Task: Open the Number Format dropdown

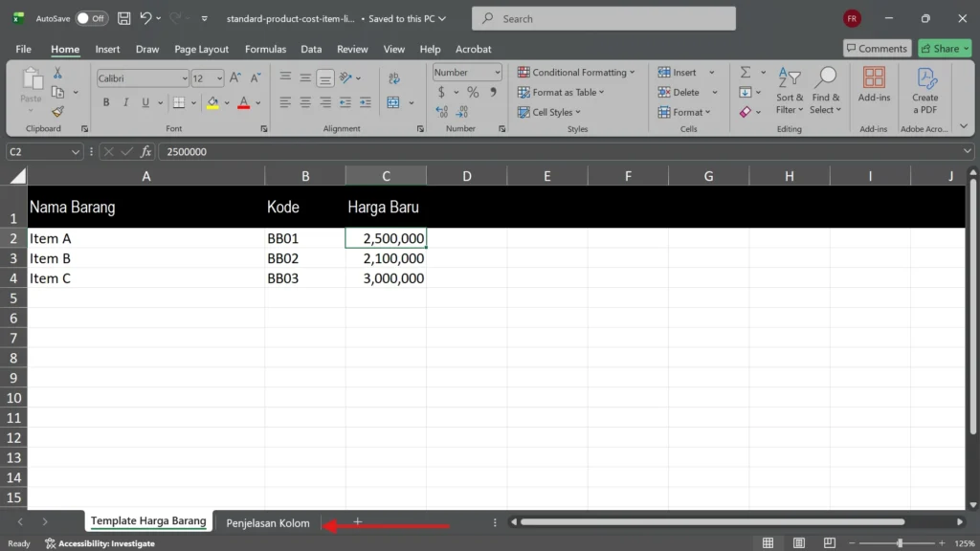Action: (x=497, y=72)
